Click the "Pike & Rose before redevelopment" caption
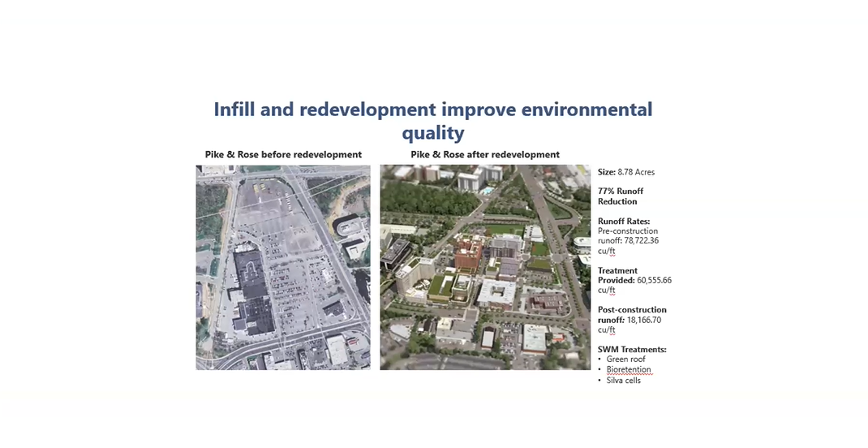This screenshot has height=448, width=868. 283,154
